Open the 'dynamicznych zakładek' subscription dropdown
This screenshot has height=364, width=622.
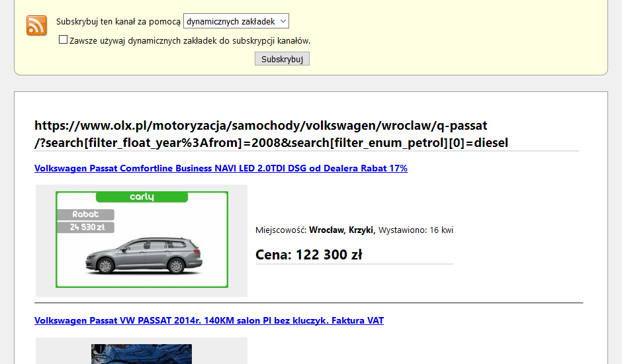tap(236, 21)
